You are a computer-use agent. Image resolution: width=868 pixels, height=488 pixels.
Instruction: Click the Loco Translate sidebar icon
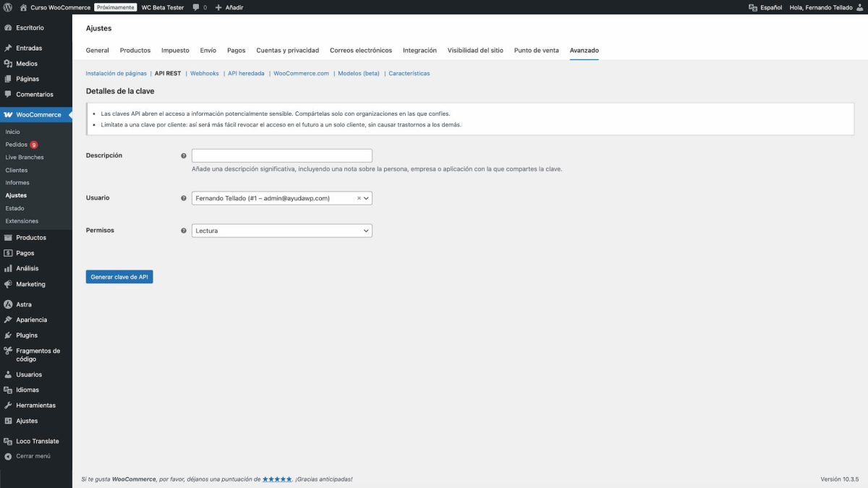pos(7,440)
